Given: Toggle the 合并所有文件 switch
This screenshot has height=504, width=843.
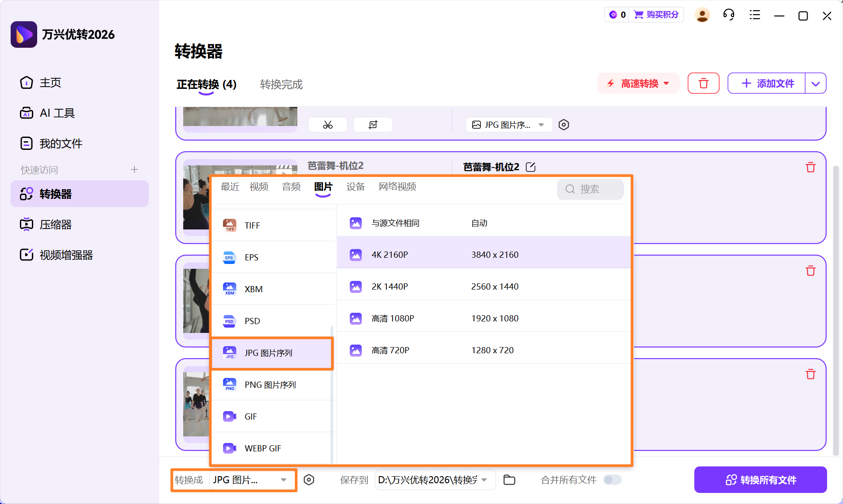Looking at the screenshot, I should (613, 479).
